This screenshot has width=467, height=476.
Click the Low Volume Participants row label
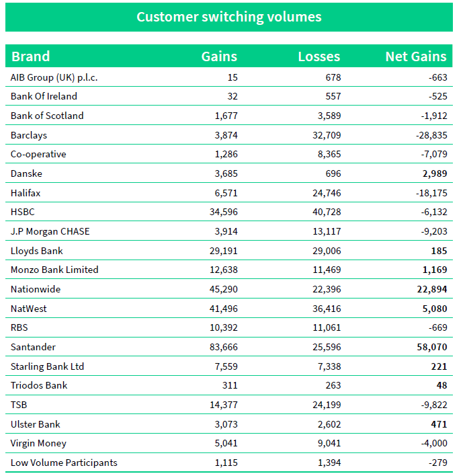tap(64, 463)
